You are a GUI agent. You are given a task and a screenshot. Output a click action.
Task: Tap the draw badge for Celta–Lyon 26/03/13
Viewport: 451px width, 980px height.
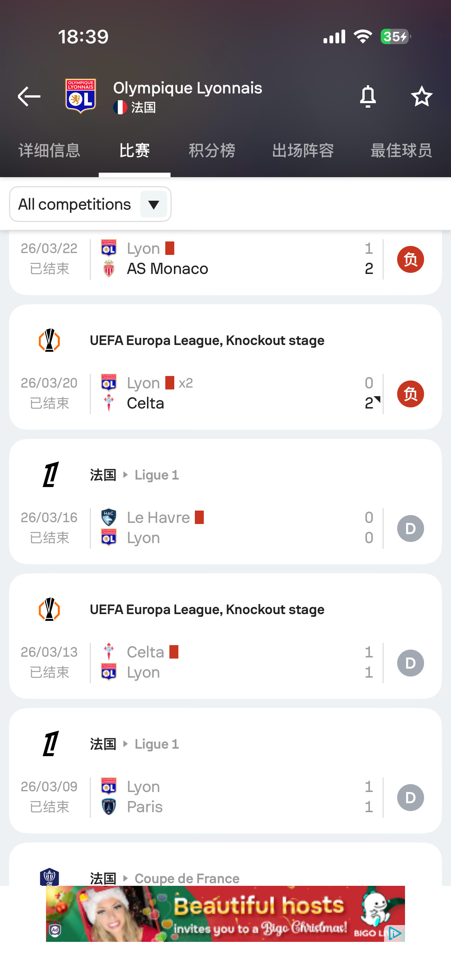coord(410,663)
